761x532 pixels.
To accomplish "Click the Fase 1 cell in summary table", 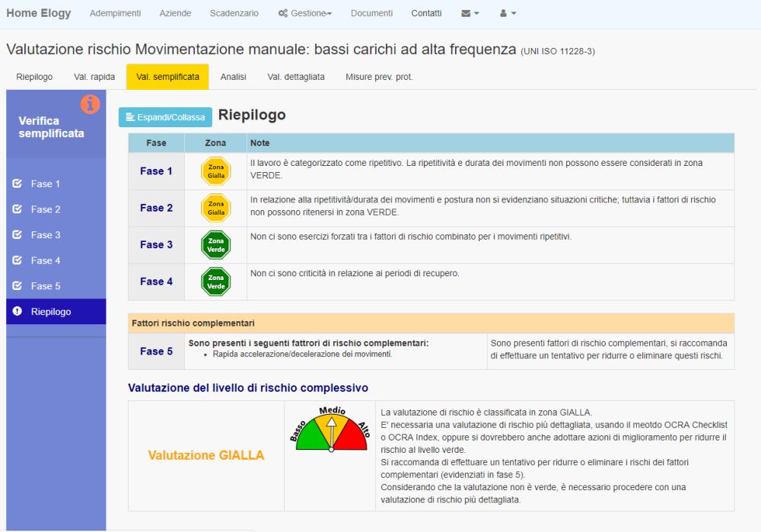I will tap(156, 171).
